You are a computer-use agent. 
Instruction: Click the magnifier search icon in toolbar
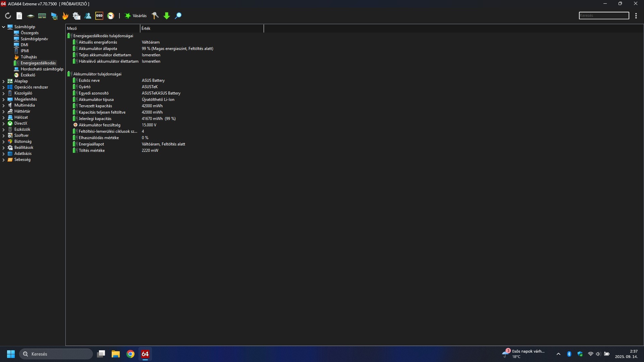[178, 16]
